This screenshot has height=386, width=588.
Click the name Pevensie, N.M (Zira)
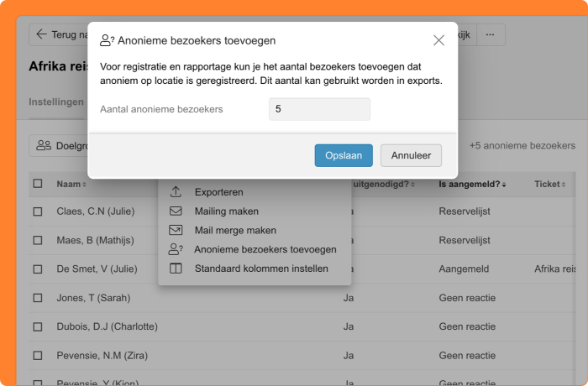pyautogui.click(x=102, y=355)
